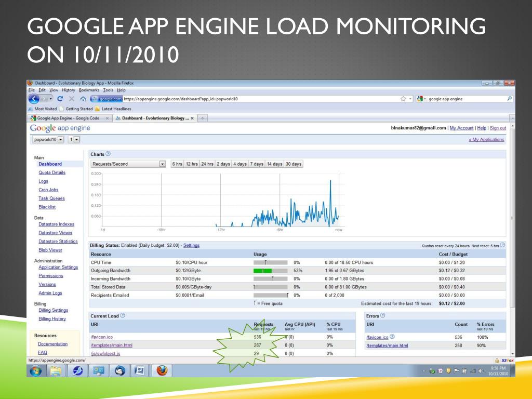The image size is (532, 399).
Task: Open the History menu
Action: tap(68, 90)
